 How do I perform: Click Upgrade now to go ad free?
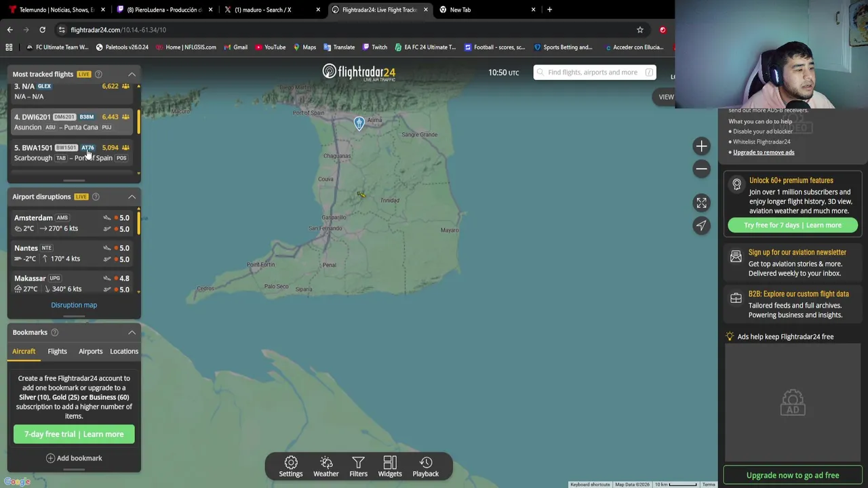pos(792,475)
